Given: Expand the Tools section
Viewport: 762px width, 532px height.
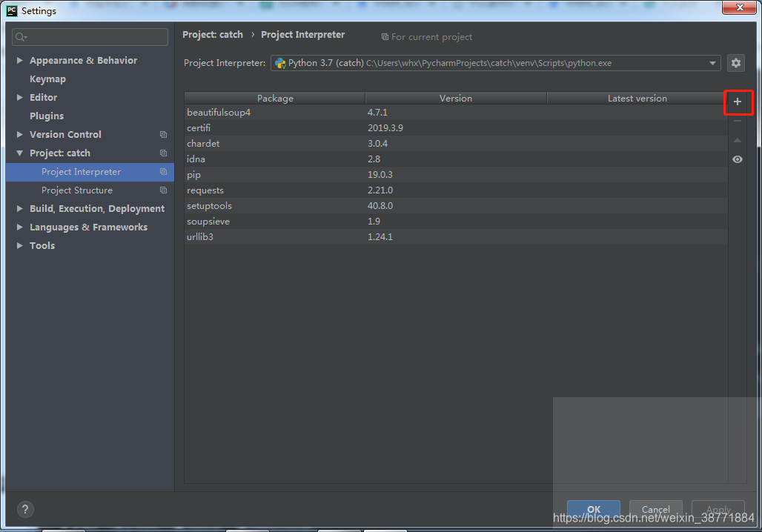Looking at the screenshot, I should pos(20,245).
